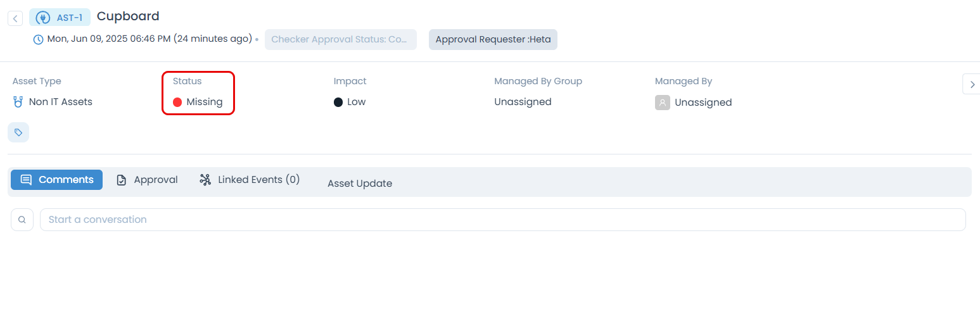980x314 pixels.
Task: Click the Approval Requester :Heta pill
Action: click(x=493, y=39)
